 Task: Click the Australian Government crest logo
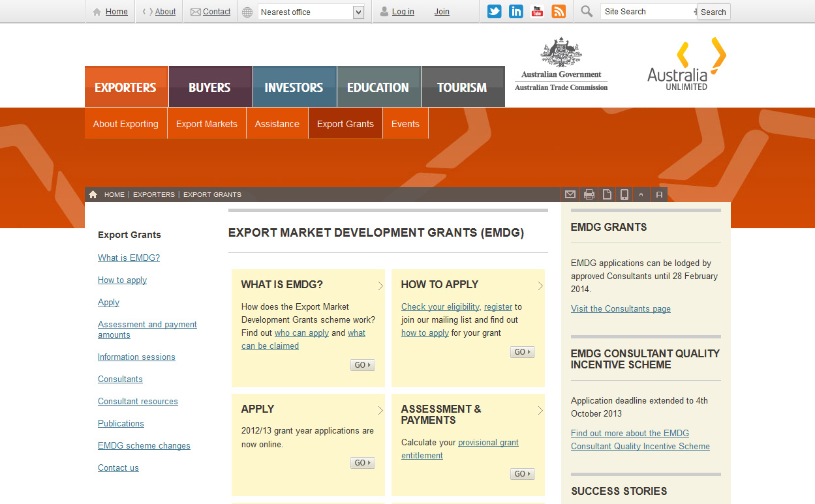pyautogui.click(x=561, y=64)
